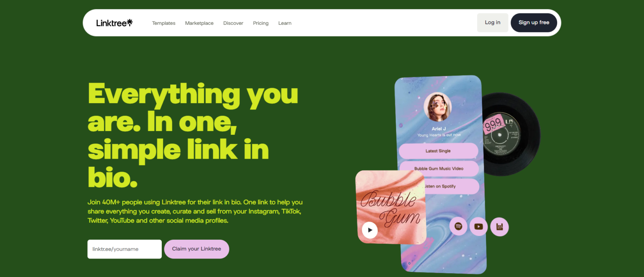Click the YouTube icon on phone mockup
Screen dimensions: 644x277
(479, 227)
